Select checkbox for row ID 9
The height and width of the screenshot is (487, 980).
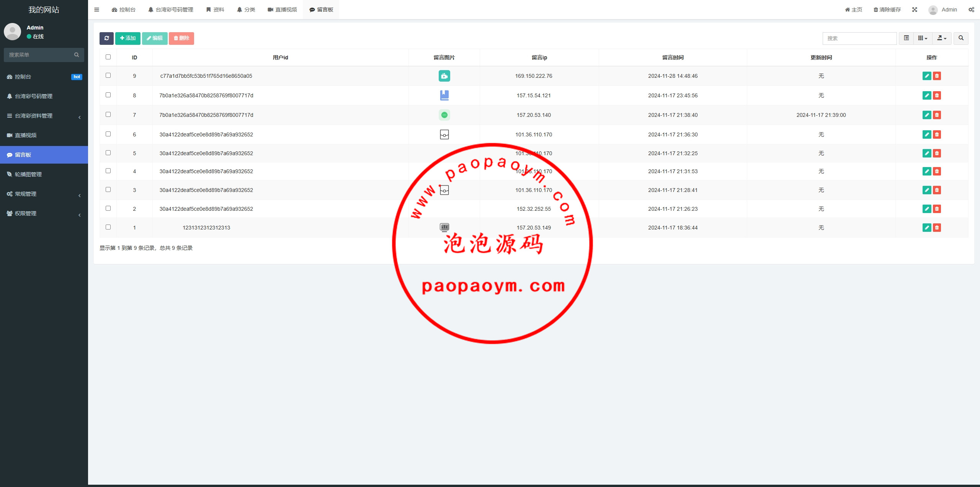(108, 75)
